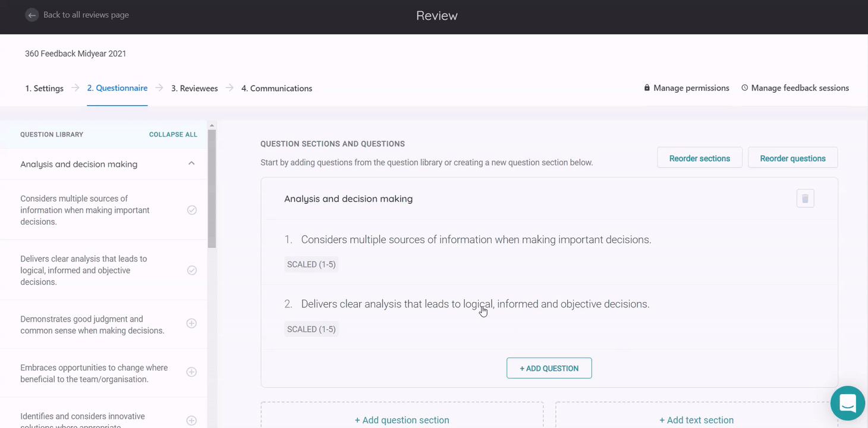Uncheck 'Delivers clear analysis' library item
This screenshot has height=428, width=868.
(191, 270)
